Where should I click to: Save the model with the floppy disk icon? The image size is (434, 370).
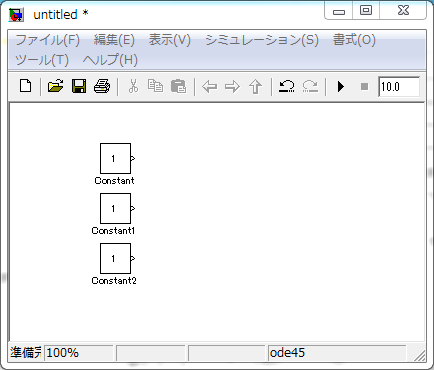click(x=79, y=86)
